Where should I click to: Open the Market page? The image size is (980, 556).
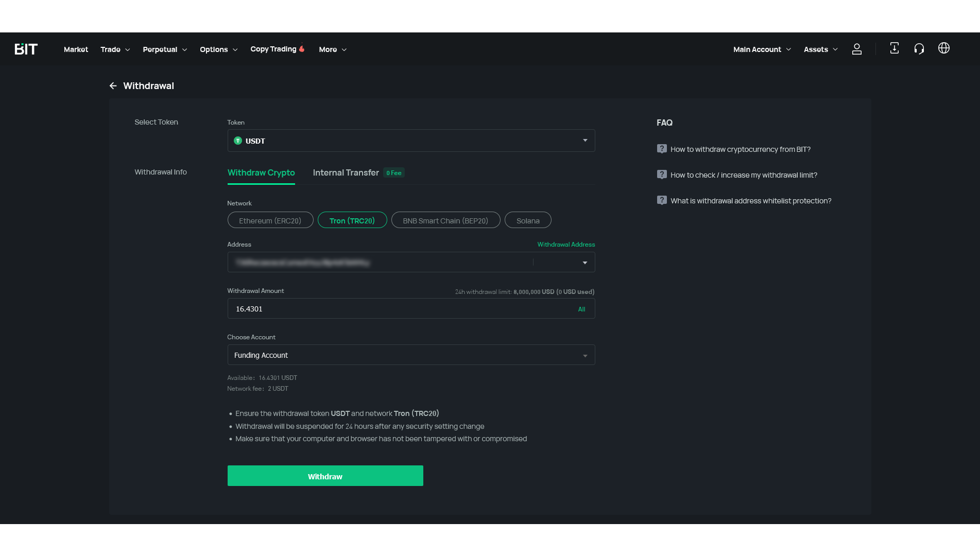tap(76, 49)
